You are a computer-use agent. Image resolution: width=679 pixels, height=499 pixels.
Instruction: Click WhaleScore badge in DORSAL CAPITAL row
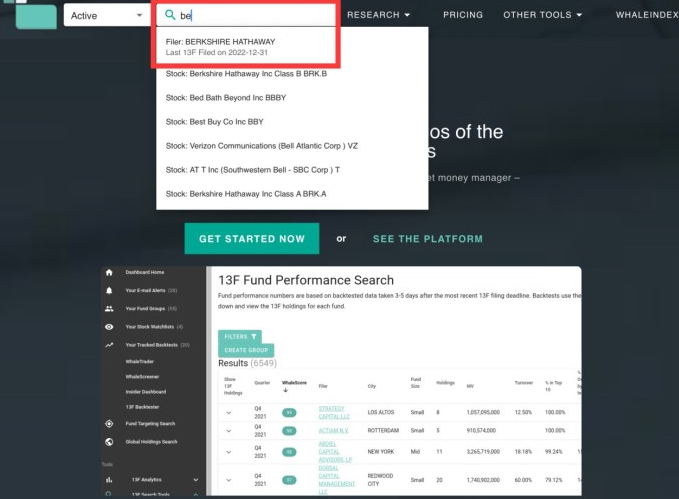point(289,480)
